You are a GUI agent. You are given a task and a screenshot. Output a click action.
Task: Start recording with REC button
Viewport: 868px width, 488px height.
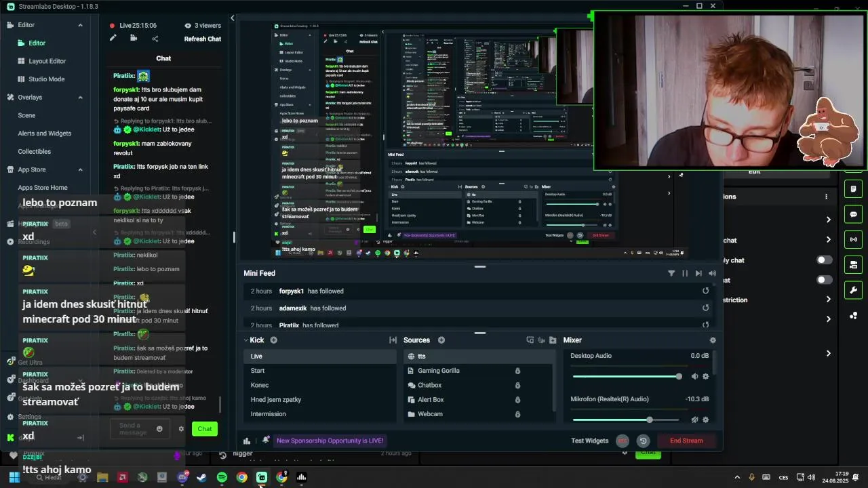(x=623, y=441)
